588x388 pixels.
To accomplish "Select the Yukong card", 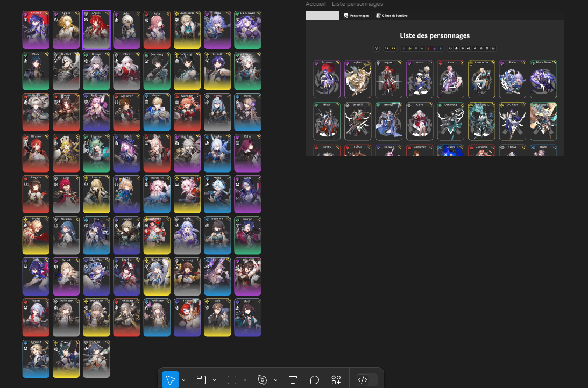I will 66,359.
